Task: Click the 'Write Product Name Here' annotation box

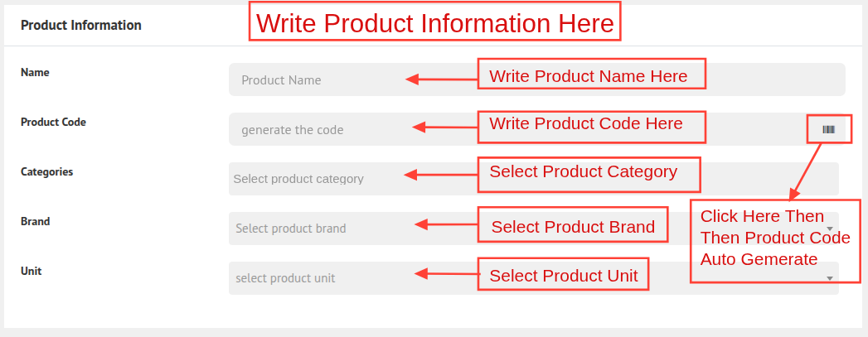Action: point(590,75)
